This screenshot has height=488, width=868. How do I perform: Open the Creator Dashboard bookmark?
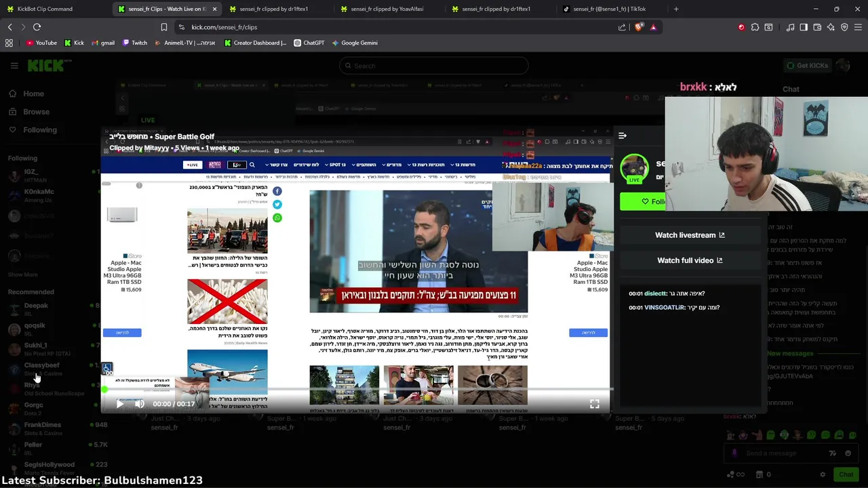[x=255, y=43]
